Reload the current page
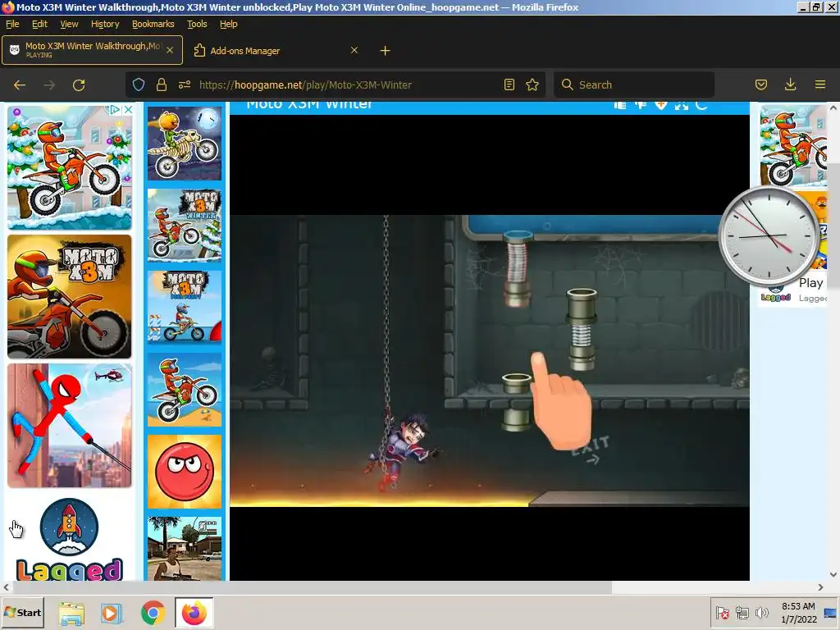Screen dimensions: 840x630 pyautogui.click(x=79, y=85)
